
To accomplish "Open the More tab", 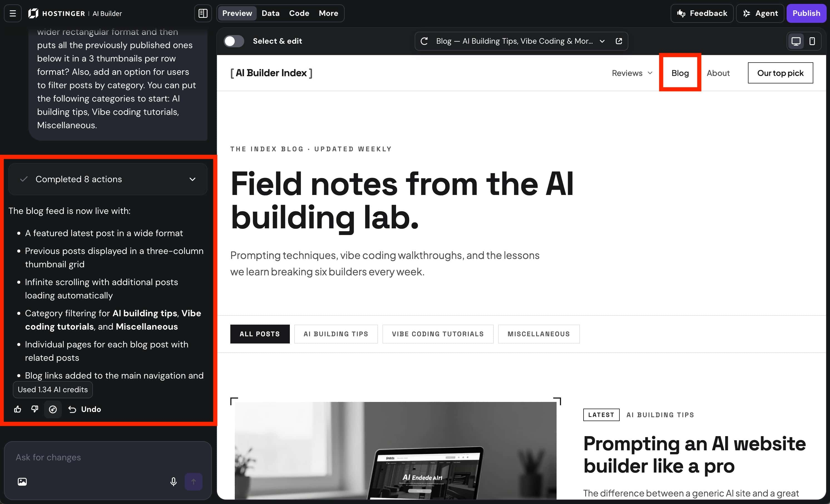I will click(x=328, y=13).
